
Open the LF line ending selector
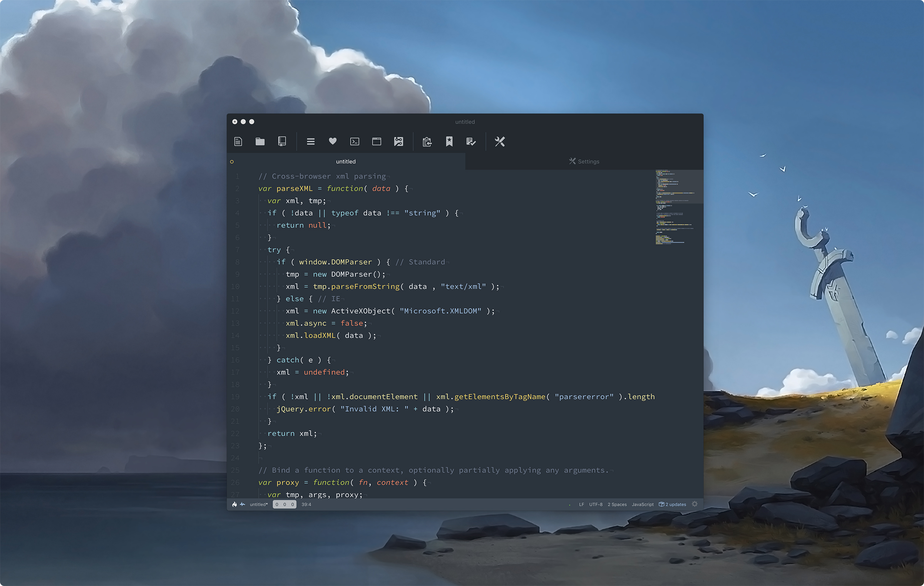pyautogui.click(x=581, y=504)
